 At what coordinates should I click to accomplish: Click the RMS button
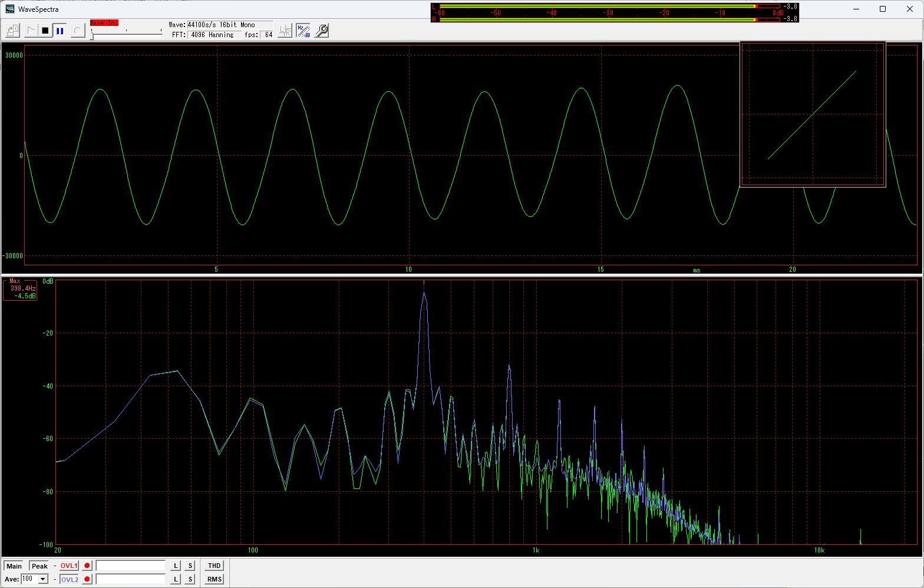point(214,579)
